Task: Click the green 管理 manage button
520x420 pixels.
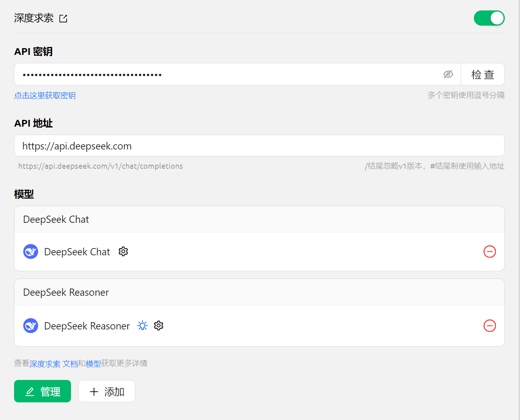Action: [43, 391]
